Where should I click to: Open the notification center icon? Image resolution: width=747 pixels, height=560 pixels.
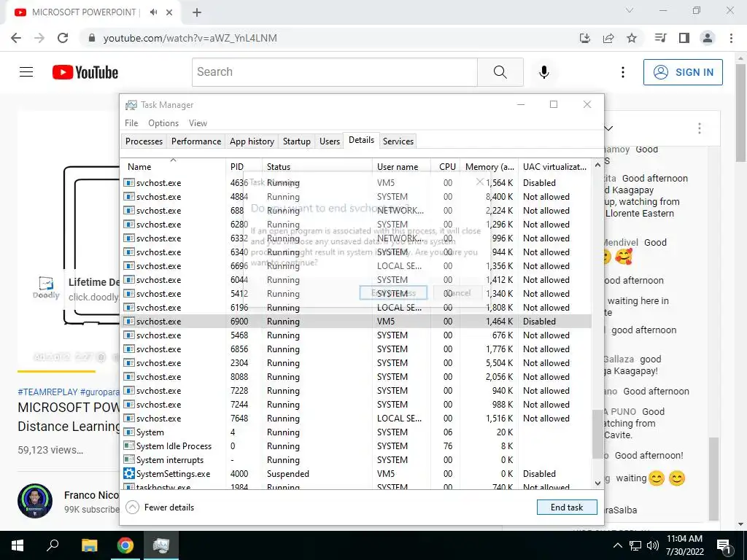click(724, 546)
